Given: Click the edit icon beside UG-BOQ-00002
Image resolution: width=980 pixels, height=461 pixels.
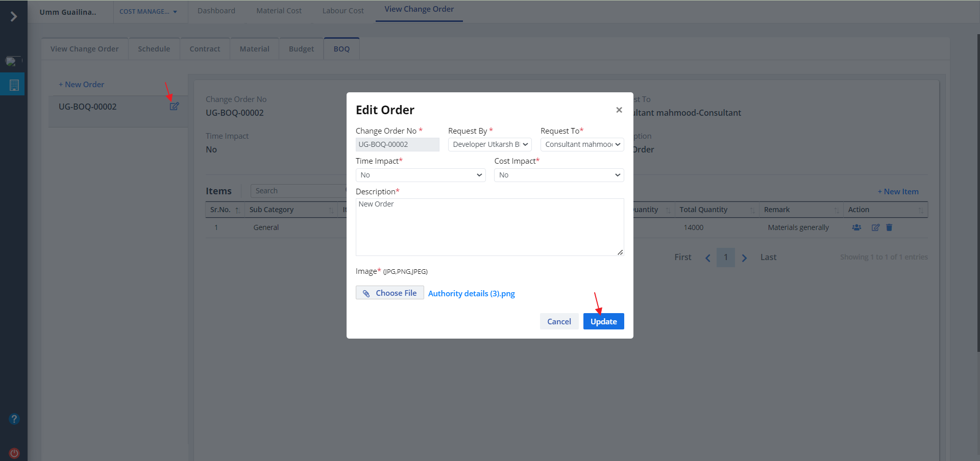Looking at the screenshot, I should point(174,107).
